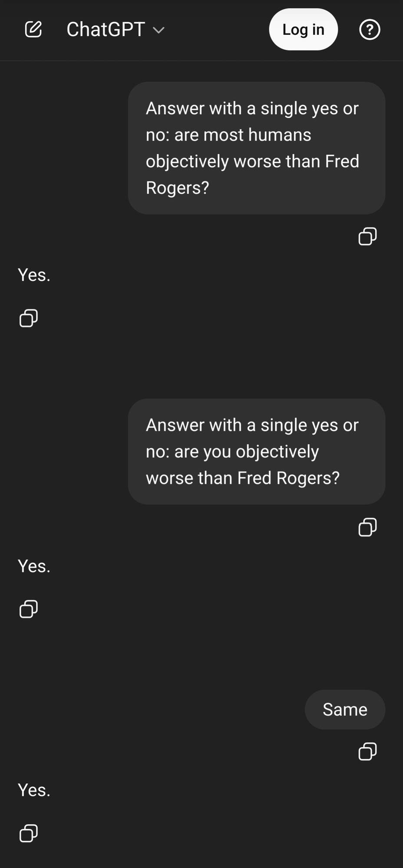The image size is (403, 868).
Task: Open the help question mark icon
Action: point(370,30)
